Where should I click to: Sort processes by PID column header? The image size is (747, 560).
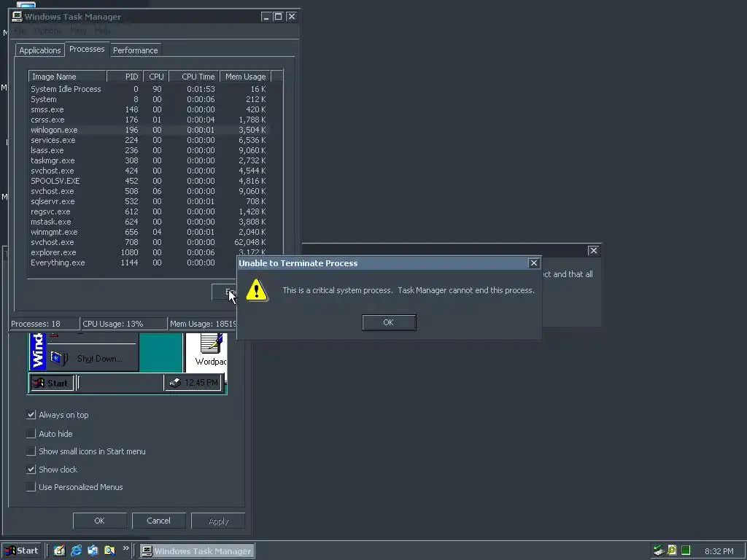(125, 77)
